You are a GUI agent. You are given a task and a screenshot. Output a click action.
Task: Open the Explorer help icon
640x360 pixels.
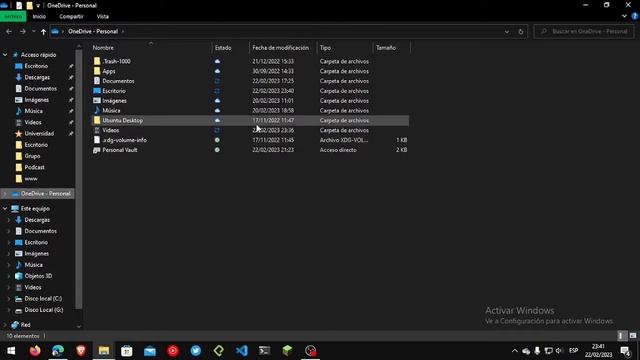pos(635,16)
